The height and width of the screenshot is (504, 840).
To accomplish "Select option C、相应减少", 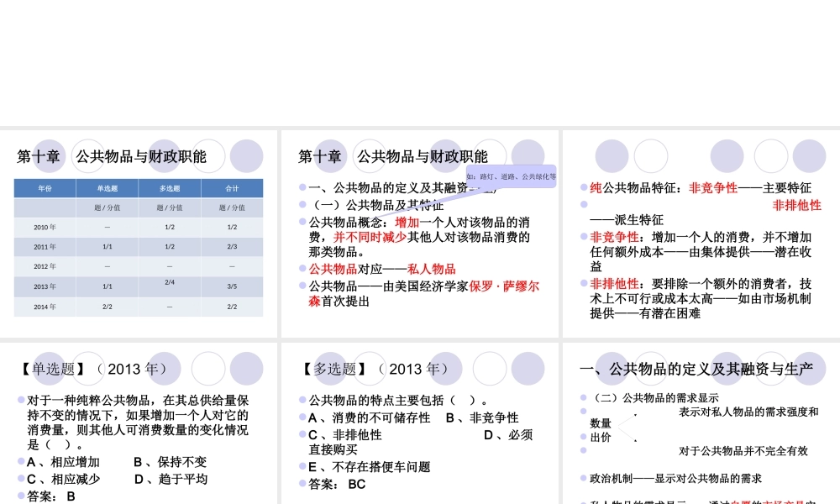I will tap(63, 480).
